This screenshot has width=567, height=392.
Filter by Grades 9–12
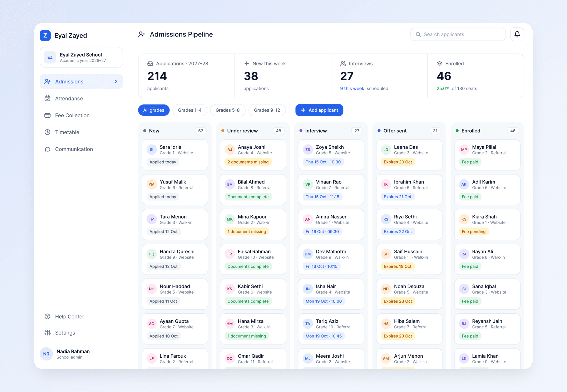[267, 110]
